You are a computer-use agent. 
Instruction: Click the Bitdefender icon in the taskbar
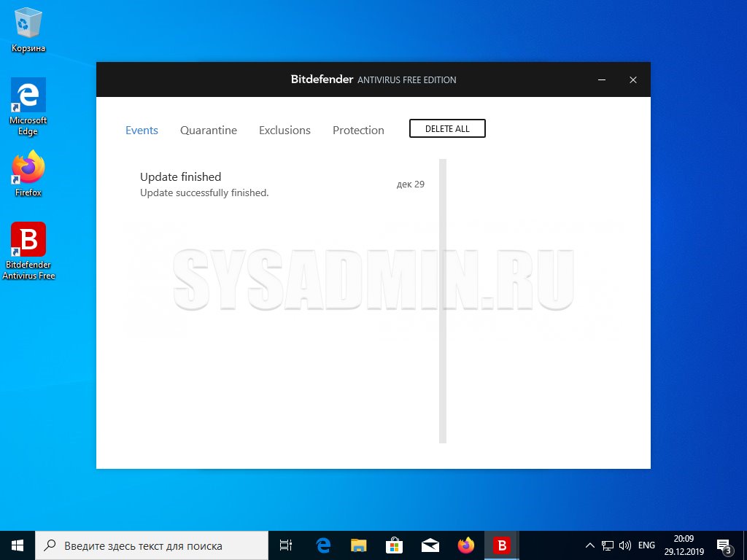coord(501,545)
